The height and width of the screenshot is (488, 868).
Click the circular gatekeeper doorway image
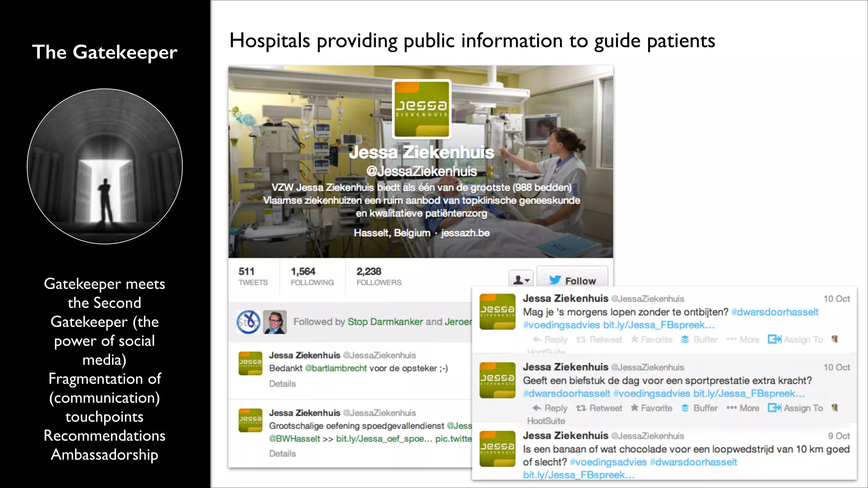105,166
